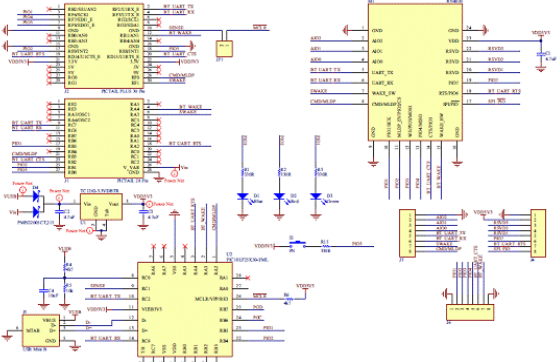Click capacitor C3 at the regulator output
Screen dimensions: 560x362
coord(143,212)
